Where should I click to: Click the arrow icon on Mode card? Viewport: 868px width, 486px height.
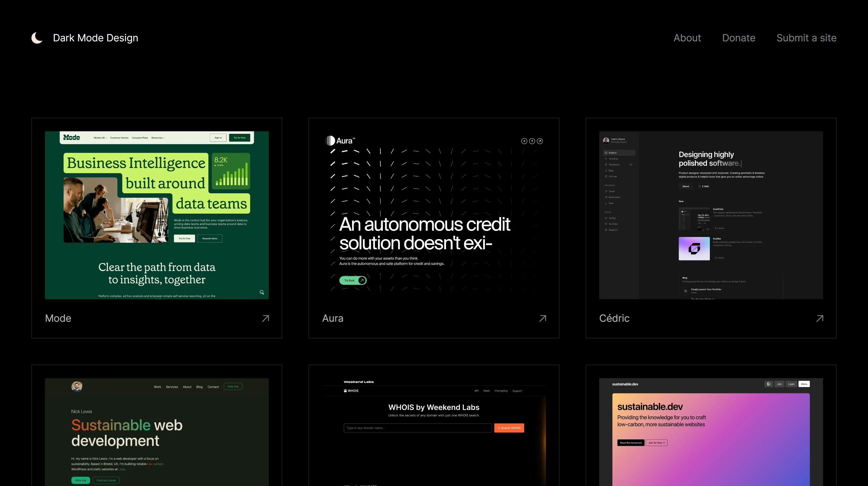click(266, 319)
